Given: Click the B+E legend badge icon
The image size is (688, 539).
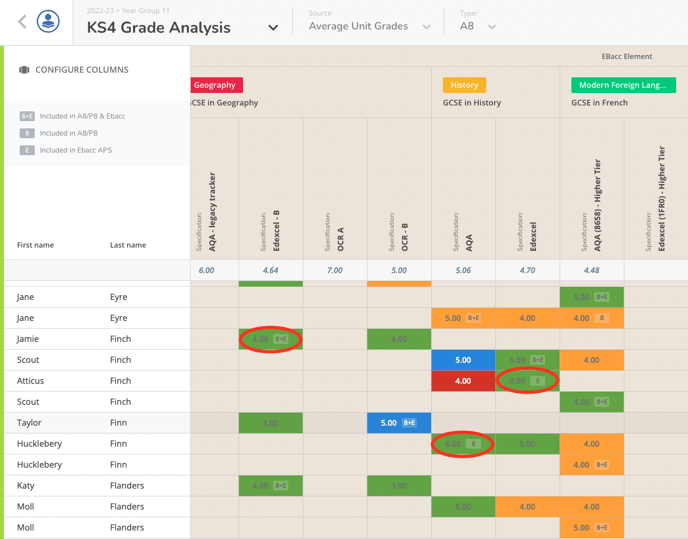Looking at the screenshot, I should 27,116.
